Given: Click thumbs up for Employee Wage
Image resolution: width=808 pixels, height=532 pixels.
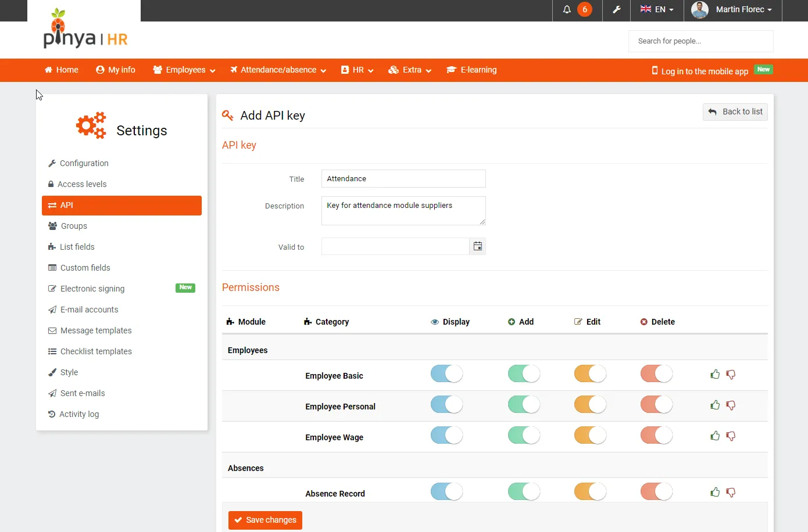Looking at the screenshot, I should click(715, 436).
